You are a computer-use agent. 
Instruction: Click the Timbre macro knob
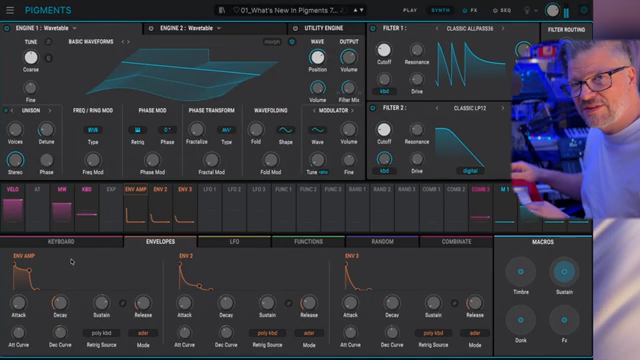(521, 272)
